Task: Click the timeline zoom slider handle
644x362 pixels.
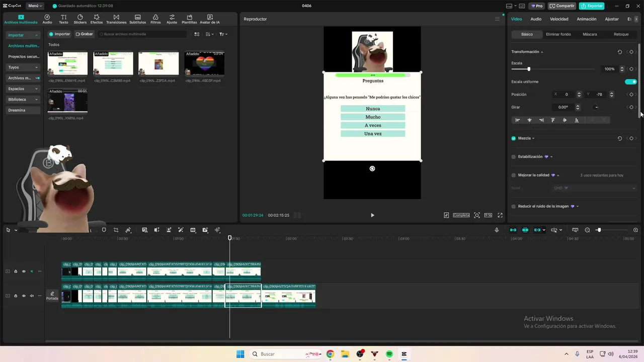Action: click(599, 230)
